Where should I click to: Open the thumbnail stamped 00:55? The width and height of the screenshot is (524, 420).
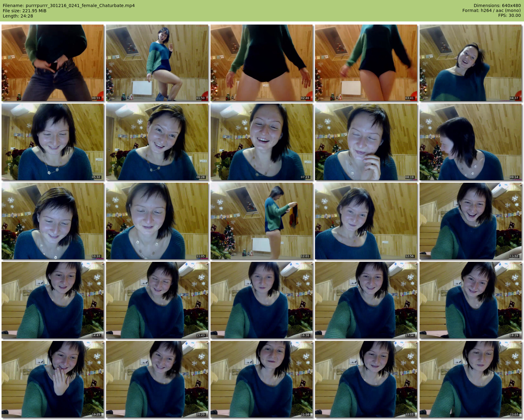[x=53, y=63]
